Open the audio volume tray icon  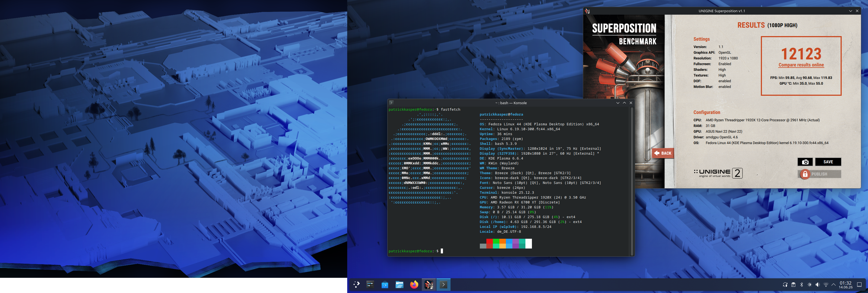click(818, 285)
